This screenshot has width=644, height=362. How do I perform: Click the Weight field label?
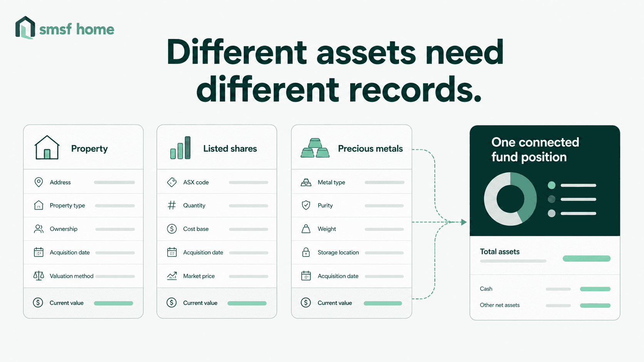coord(327,229)
